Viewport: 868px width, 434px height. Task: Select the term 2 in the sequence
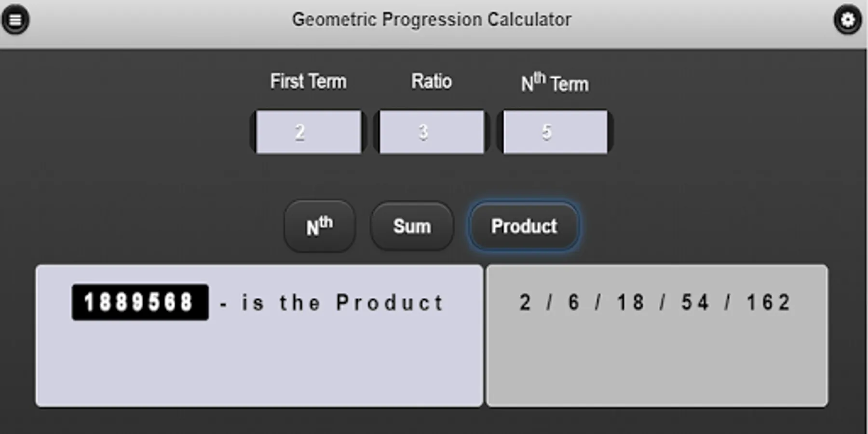coord(525,303)
